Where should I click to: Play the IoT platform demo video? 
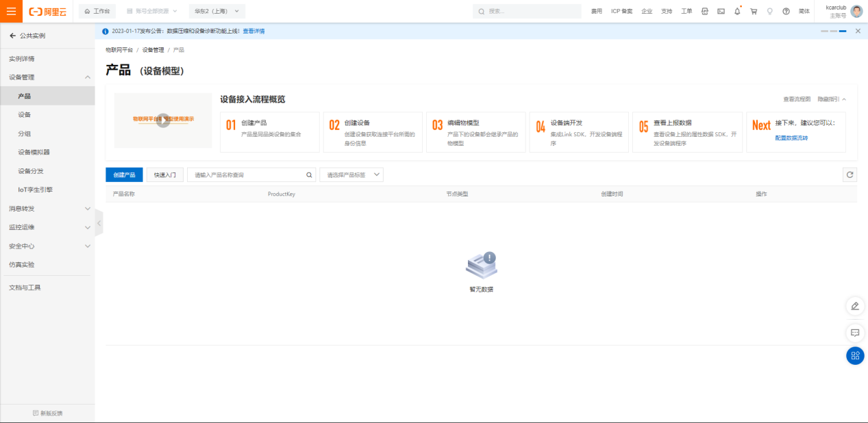(x=163, y=120)
